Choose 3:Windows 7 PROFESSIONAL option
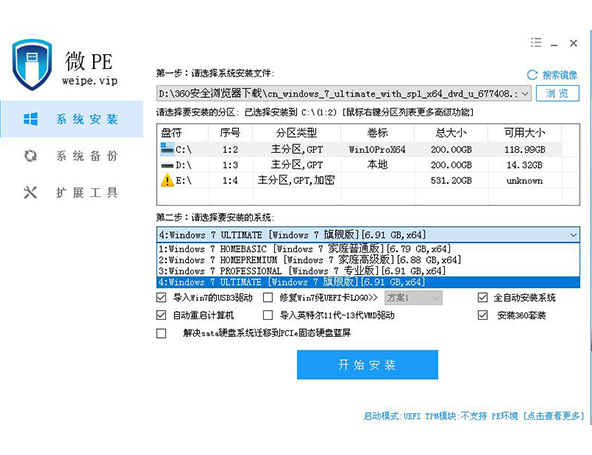592x455 pixels. pos(368,271)
